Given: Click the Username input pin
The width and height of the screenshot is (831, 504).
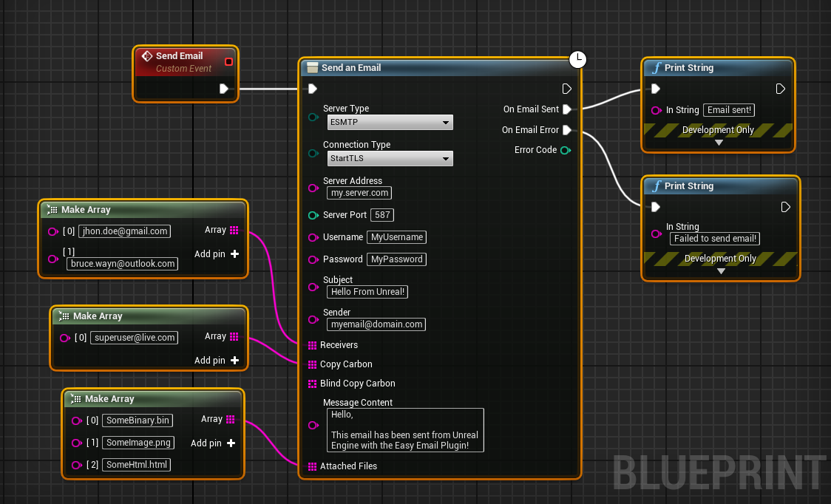Looking at the screenshot, I should click(313, 237).
